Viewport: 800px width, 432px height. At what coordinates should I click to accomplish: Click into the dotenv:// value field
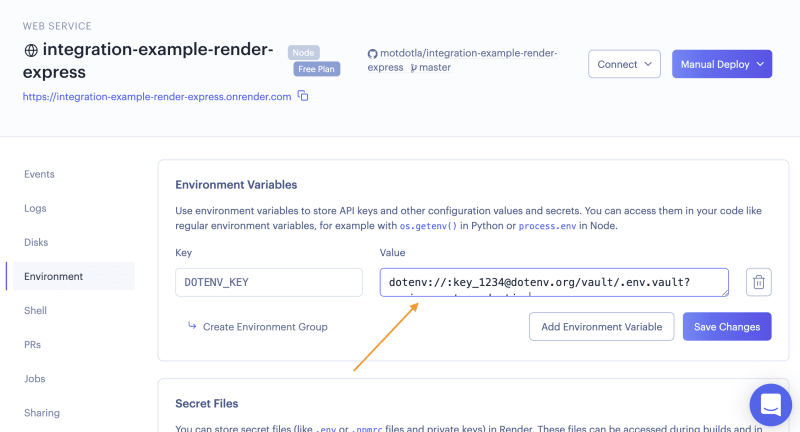coord(554,282)
